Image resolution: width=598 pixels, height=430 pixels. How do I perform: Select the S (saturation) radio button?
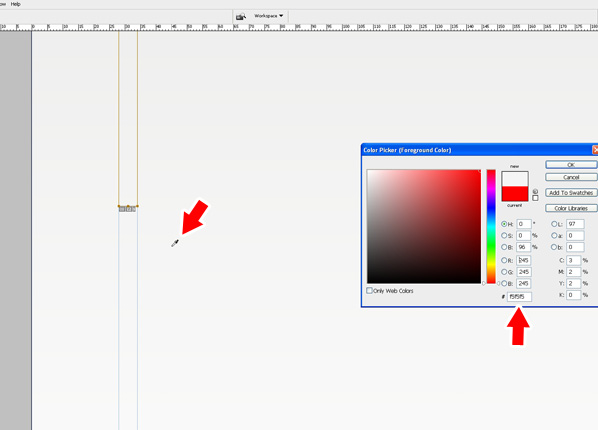tap(504, 235)
